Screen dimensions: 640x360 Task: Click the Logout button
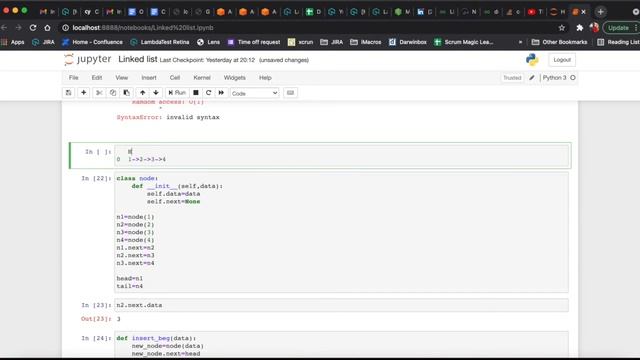click(562, 60)
